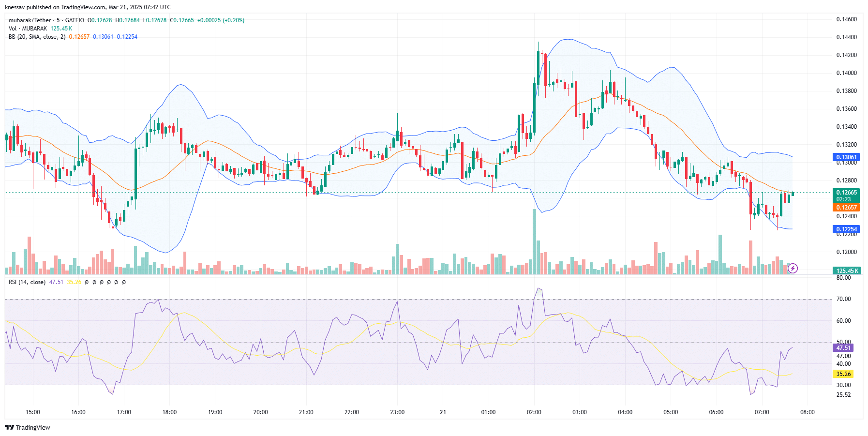Click BB lower value 0.12254 in legend

127,37
